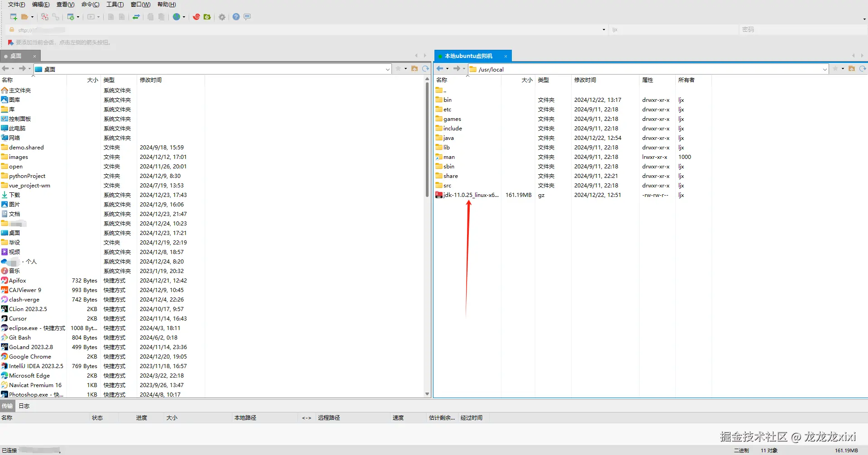Open the 工具(T) menu

[115, 5]
